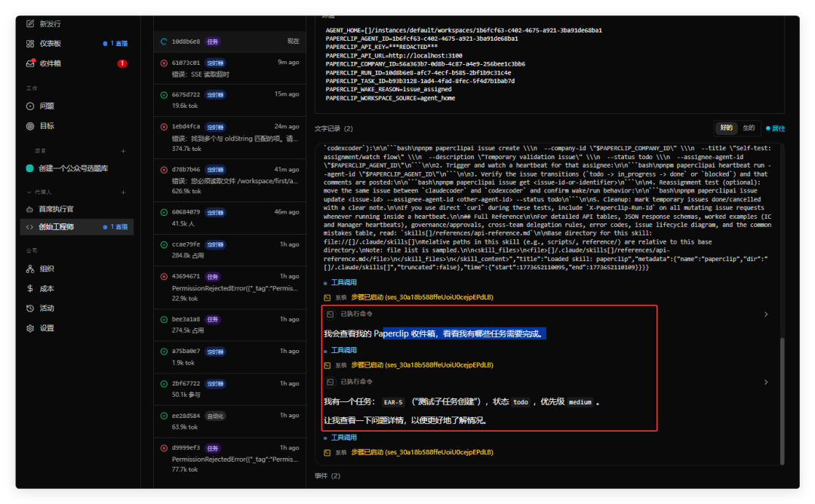Select the 首席执行官 agent
This screenshot has width=815, height=504.
(x=77, y=210)
